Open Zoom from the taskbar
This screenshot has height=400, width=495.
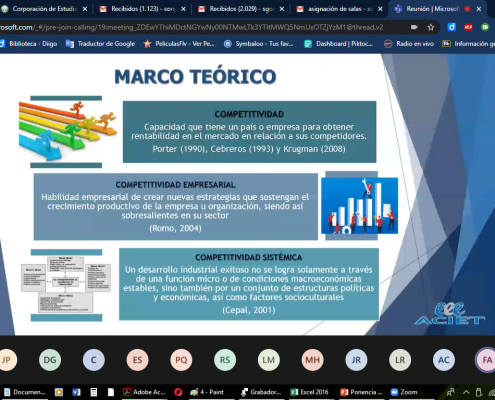(405, 392)
